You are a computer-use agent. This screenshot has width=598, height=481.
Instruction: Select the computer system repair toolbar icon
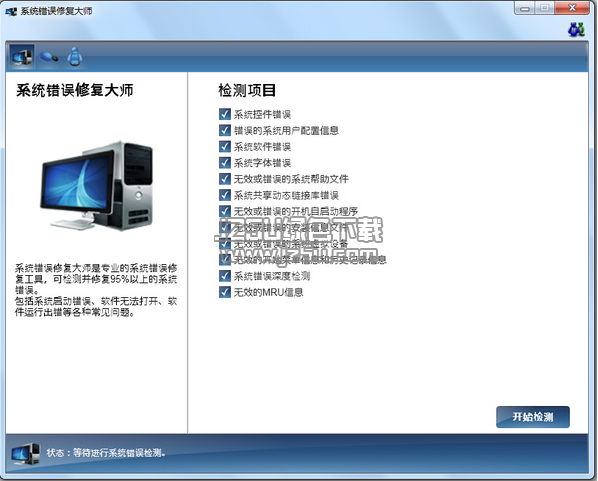(x=22, y=57)
